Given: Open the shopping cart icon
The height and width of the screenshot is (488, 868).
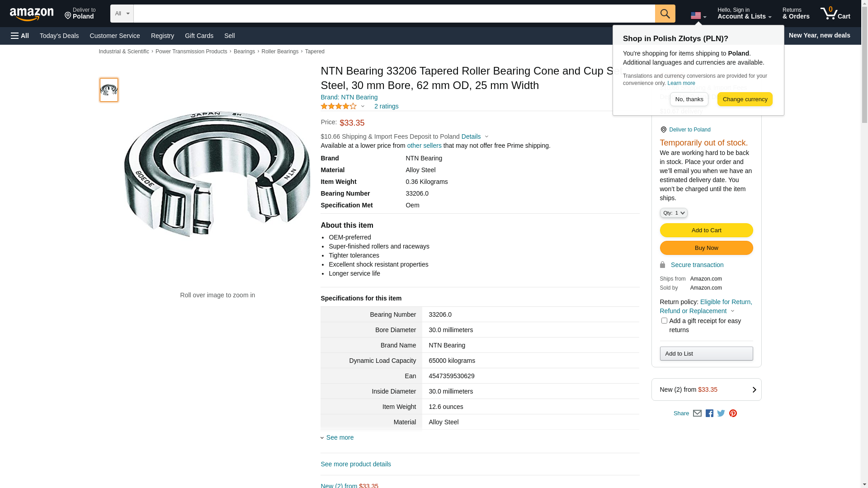Looking at the screenshot, I should [835, 14].
